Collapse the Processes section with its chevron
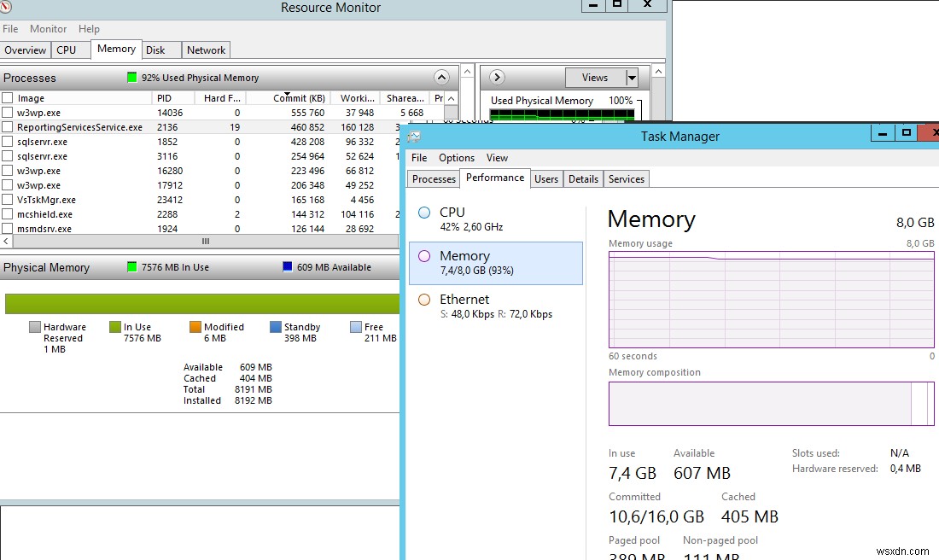939x560 pixels. (x=442, y=77)
